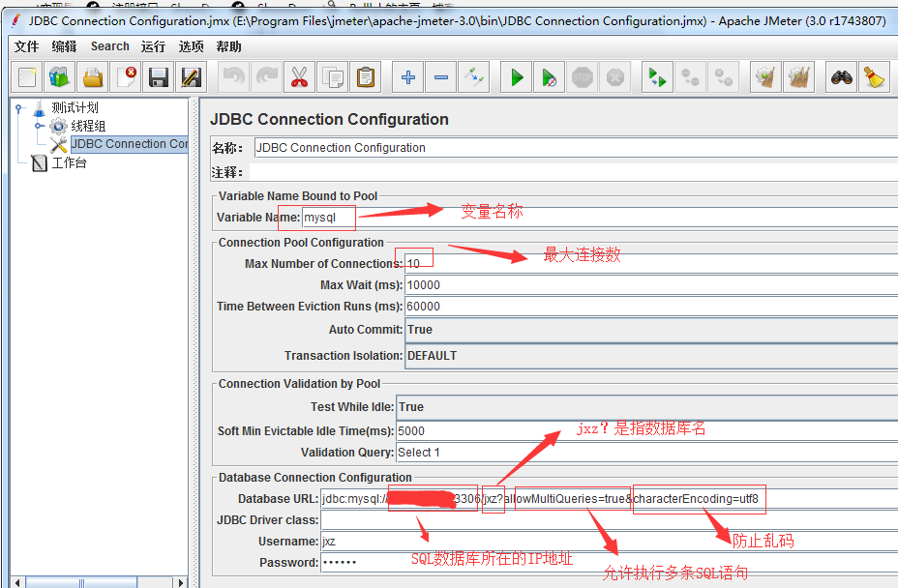898x588 pixels.
Task: Cut selection with the scissors icon
Action: click(x=300, y=77)
